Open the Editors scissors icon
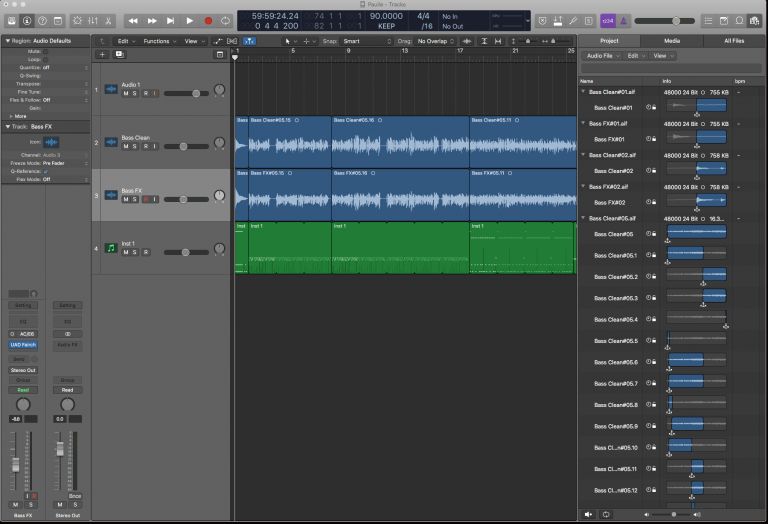The image size is (768, 524). (108, 21)
